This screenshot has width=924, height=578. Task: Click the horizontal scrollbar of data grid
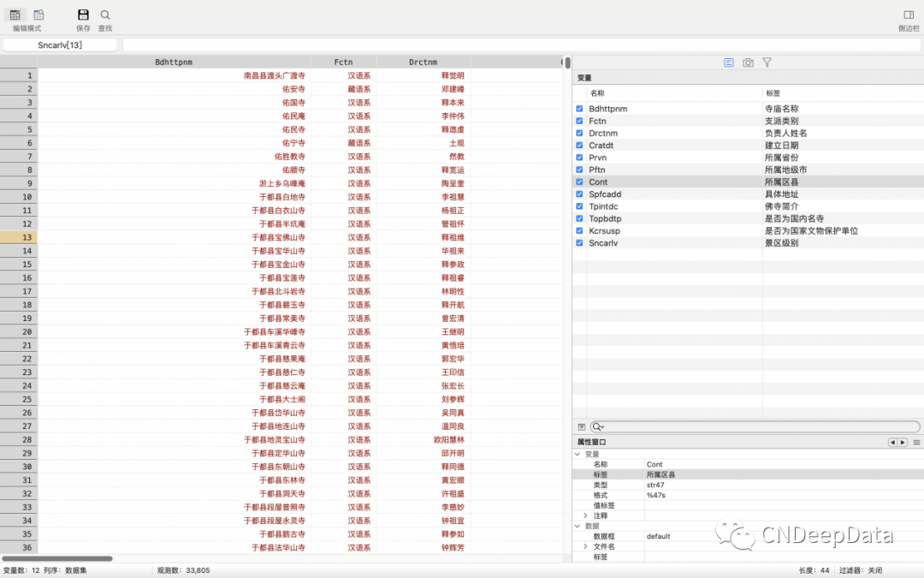point(57,558)
